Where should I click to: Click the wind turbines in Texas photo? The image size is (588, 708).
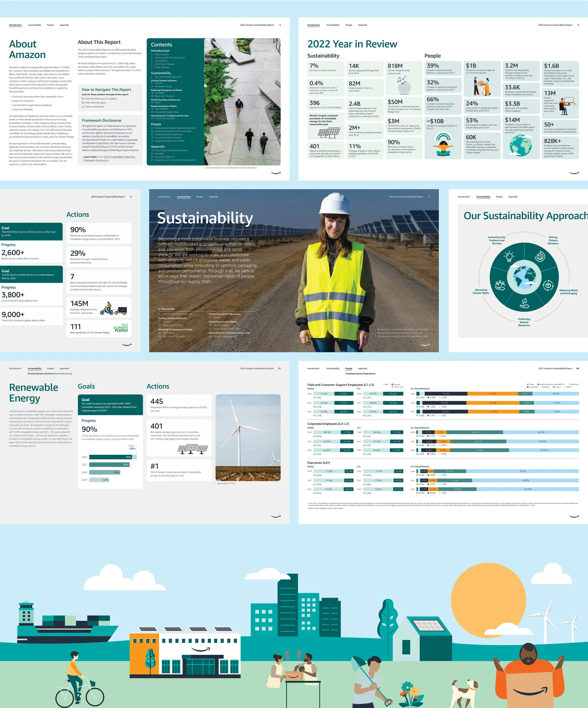pos(248,437)
